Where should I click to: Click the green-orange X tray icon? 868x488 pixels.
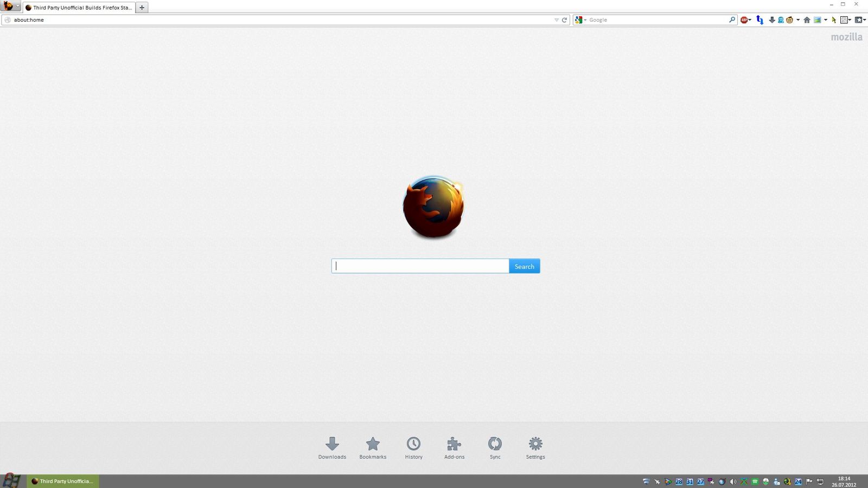point(744,481)
